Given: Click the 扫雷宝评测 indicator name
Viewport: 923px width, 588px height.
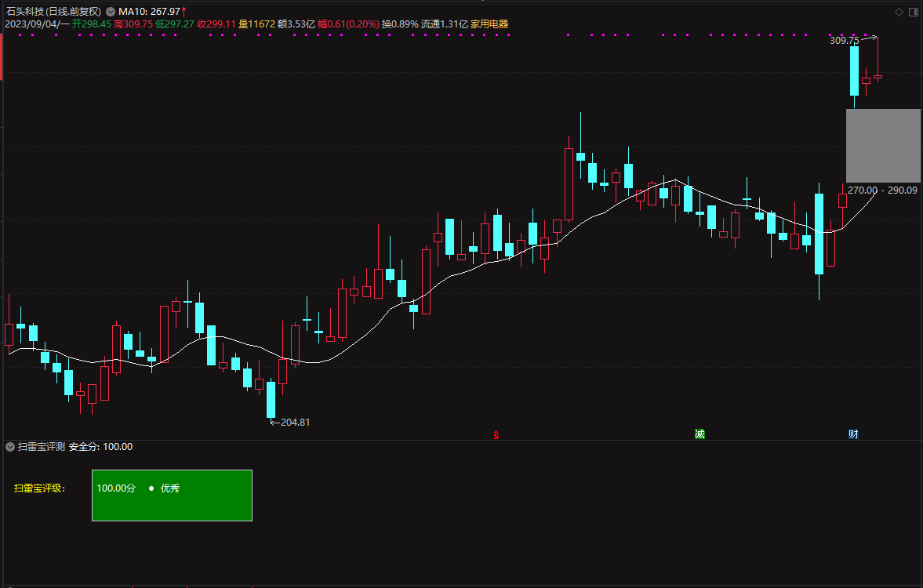Looking at the screenshot, I should (x=42, y=447).
